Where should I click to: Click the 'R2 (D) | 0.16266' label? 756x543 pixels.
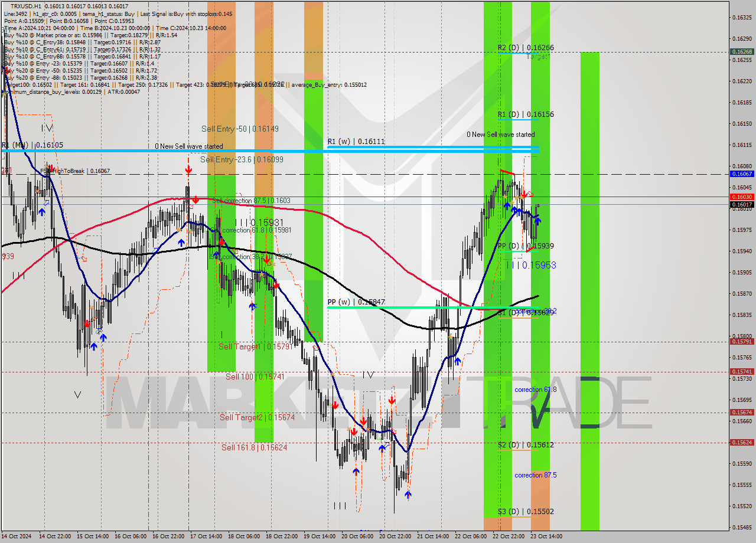click(525, 48)
